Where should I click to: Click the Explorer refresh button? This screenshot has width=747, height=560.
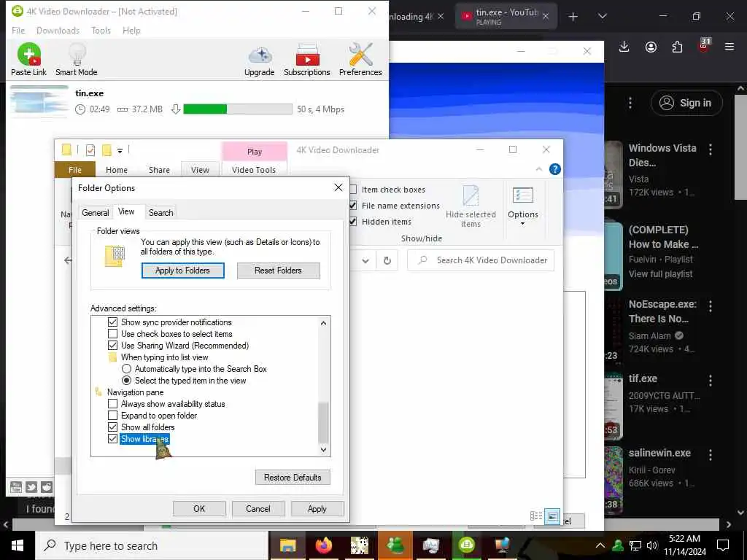387,260
